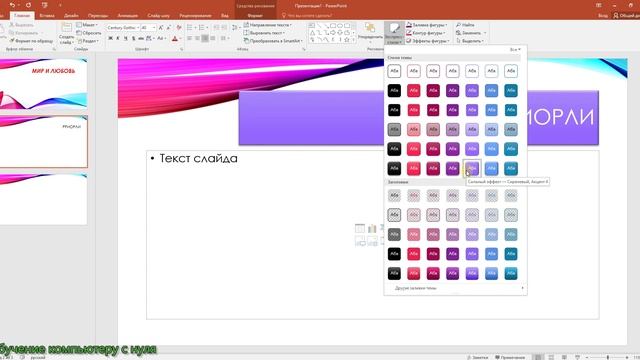The image size is (640, 360).
Task: Open Другие заливки темы submenu
Action: [456, 288]
